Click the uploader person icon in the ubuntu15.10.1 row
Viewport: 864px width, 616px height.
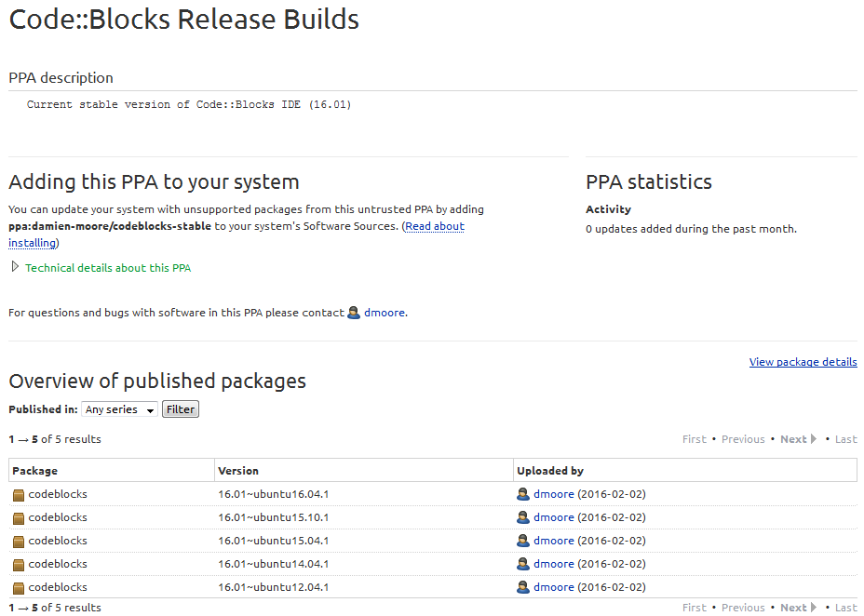pyautogui.click(x=523, y=517)
